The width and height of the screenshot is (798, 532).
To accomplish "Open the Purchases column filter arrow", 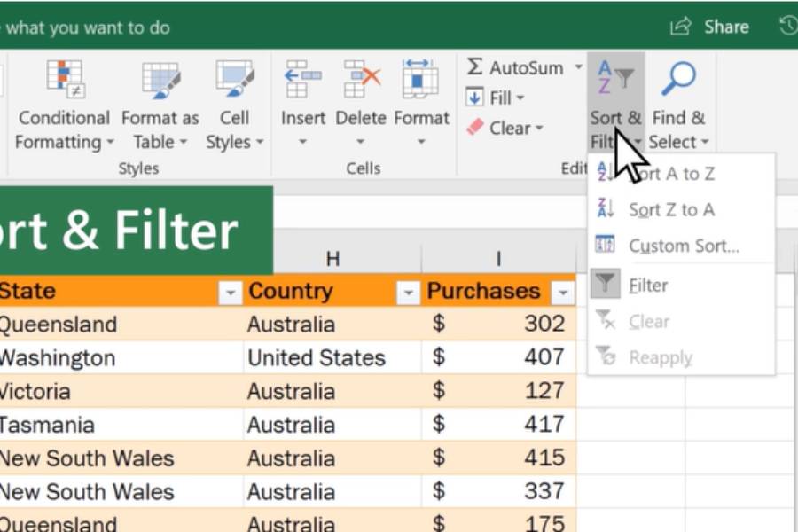I will (562, 293).
